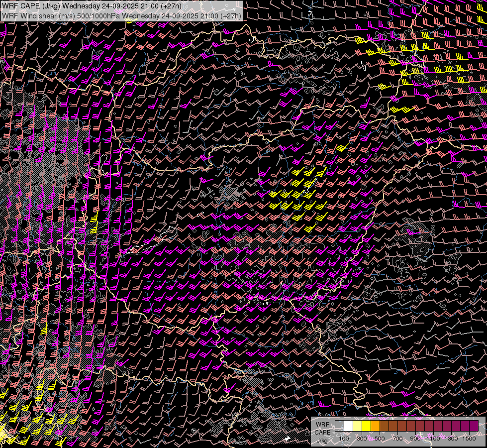Click the white swatch in the CAPE legend

349,426
